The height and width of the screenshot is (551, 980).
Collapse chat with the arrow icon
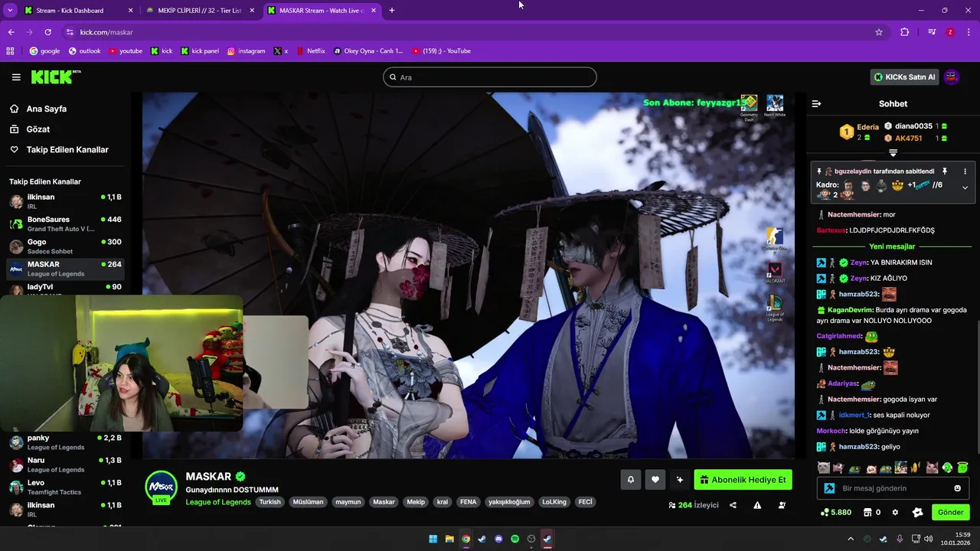coord(816,103)
